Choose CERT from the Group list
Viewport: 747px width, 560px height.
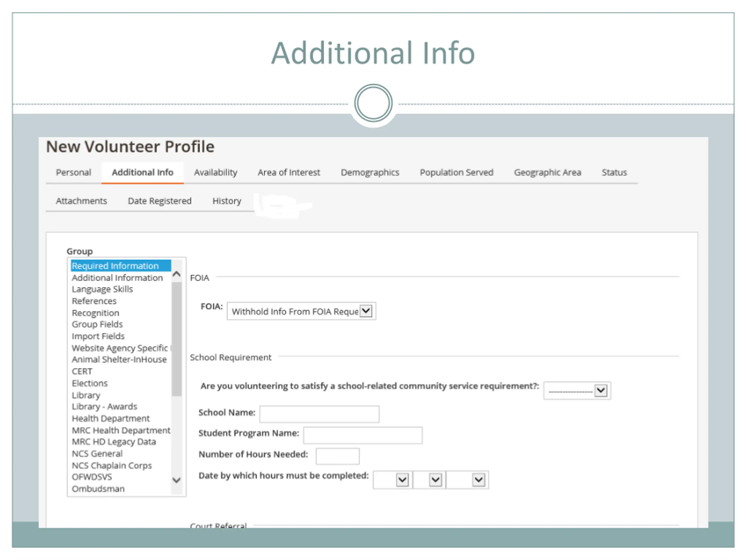82,371
